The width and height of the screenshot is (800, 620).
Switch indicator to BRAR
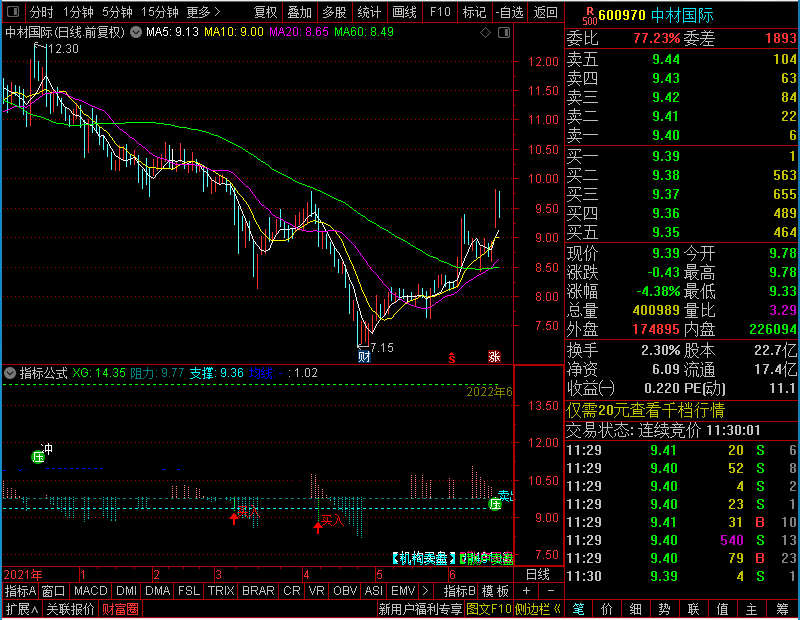258,591
